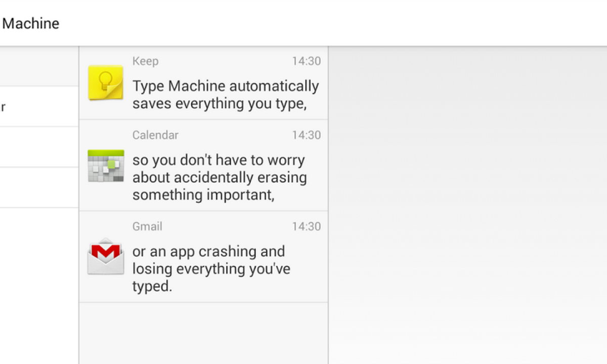Click the 14:30 timestamp on Gmail entry
Image resolution: width=607 pixels, height=364 pixels.
tap(306, 226)
